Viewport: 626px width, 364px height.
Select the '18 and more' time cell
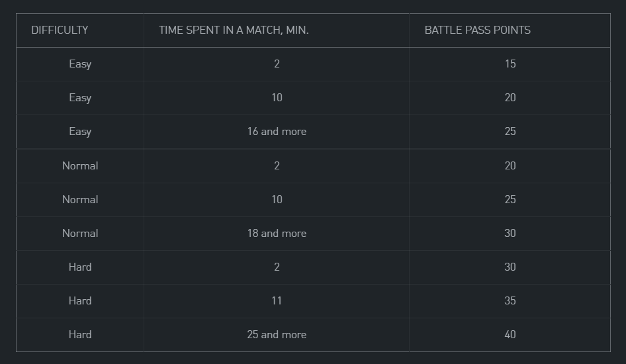point(277,234)
